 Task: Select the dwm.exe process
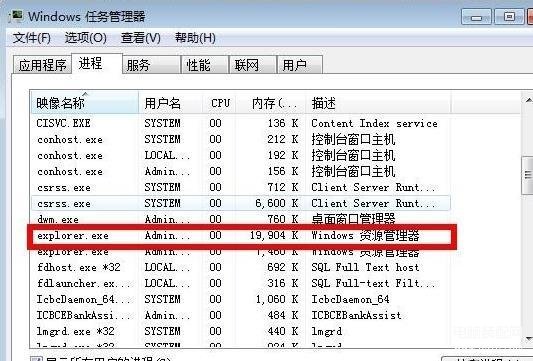point(241,219)
